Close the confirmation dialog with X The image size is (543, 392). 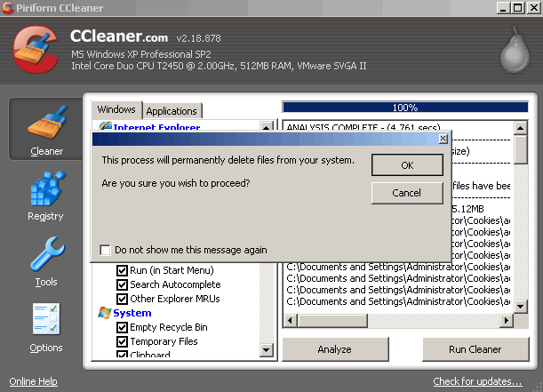coord(443,139)
